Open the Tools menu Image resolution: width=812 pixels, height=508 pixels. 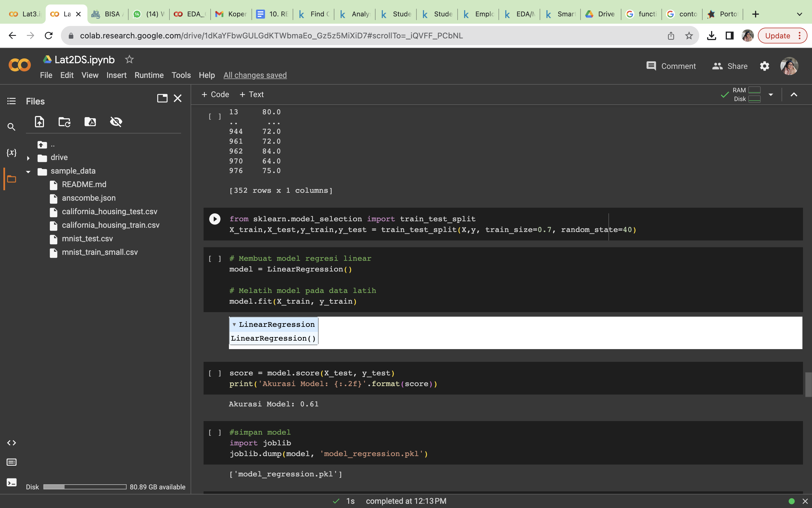pyautogui.click(x=181, y=75)
